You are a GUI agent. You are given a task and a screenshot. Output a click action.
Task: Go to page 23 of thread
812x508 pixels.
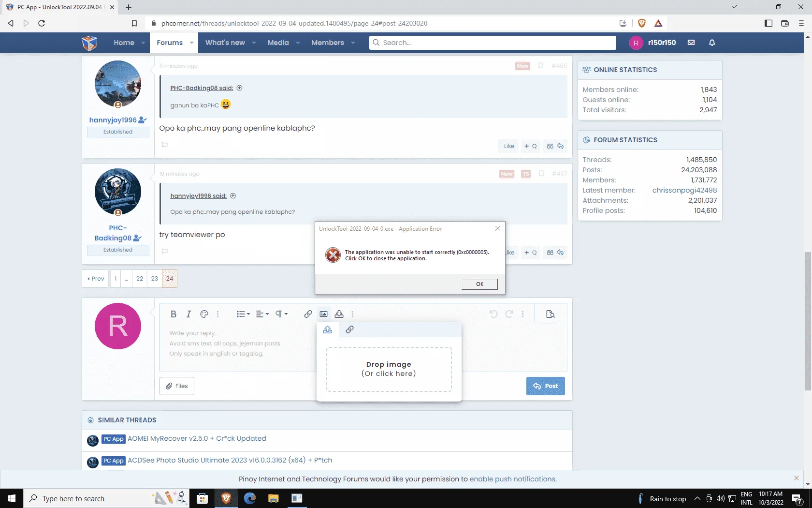pyautogui.click(x=155, y=279)
